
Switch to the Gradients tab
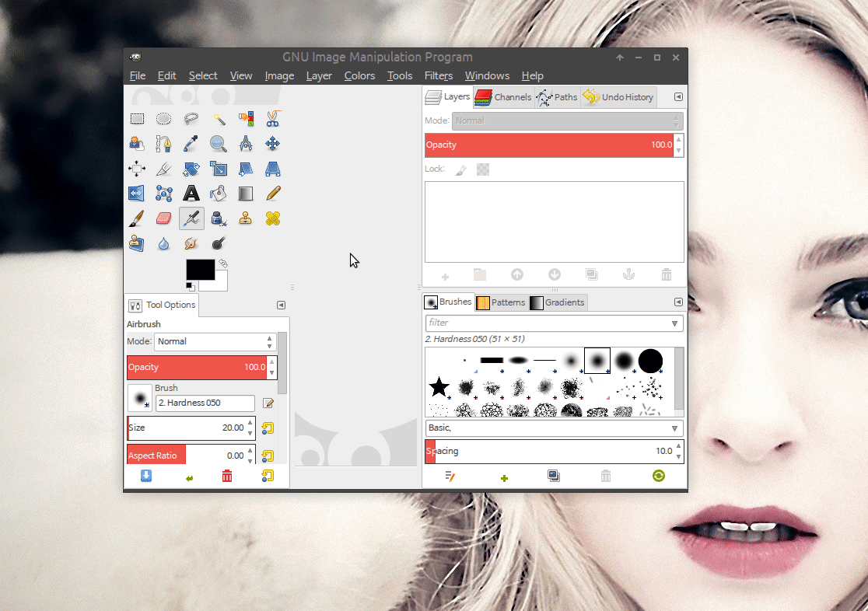558,302
